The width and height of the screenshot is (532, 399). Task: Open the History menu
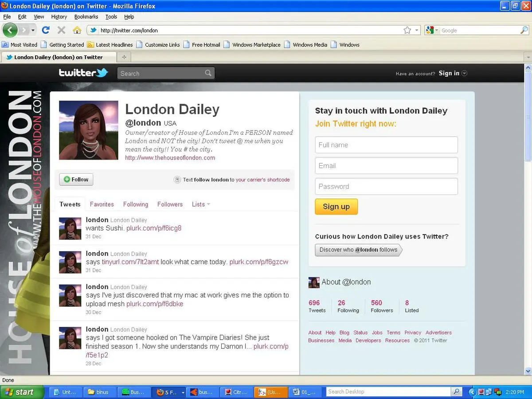click(x=59, y=17)
